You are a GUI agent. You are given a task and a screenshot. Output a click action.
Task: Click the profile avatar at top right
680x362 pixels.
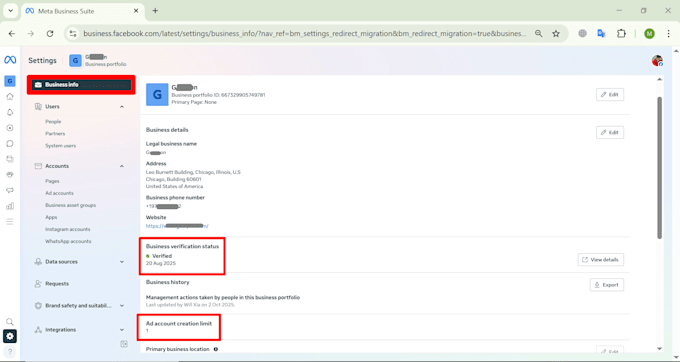pos(657,60)
